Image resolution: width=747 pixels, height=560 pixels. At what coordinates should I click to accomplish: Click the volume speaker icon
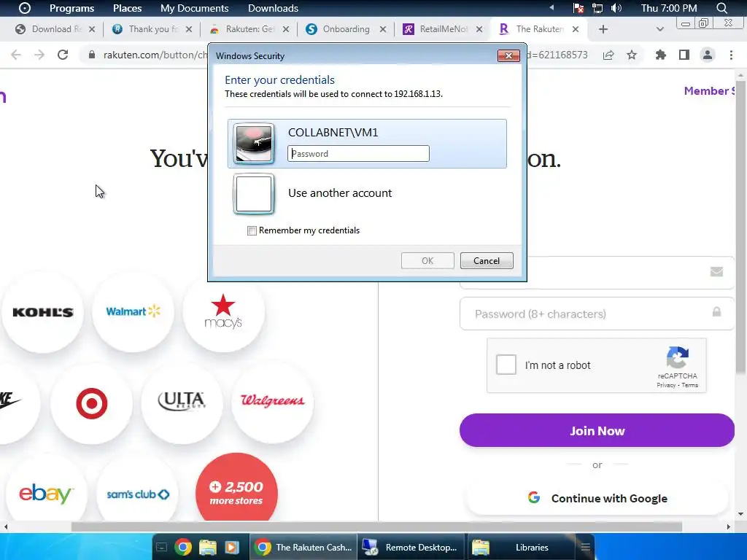[x=616, y=8]
